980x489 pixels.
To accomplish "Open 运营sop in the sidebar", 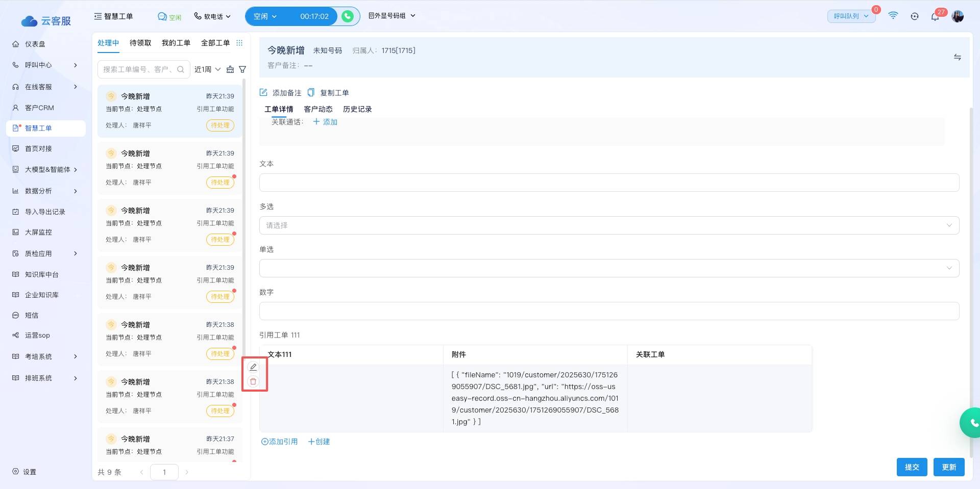I will (37, 335).
